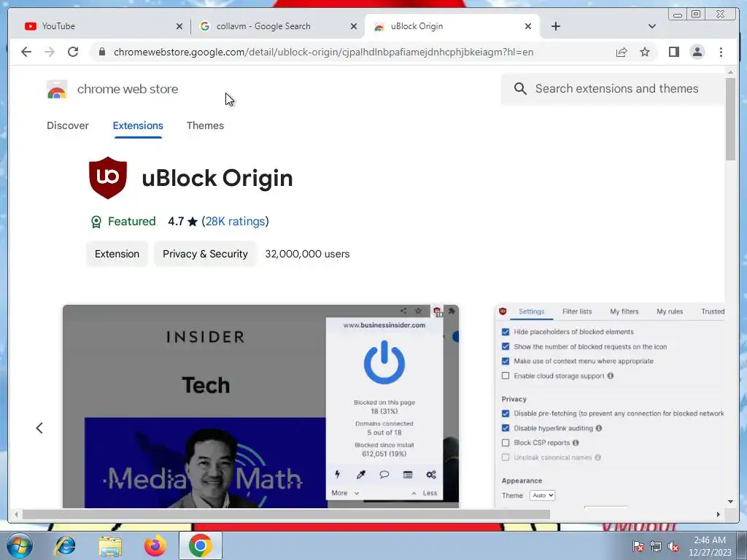Open the network tray icon
Image resolution: width=747 pixels, height=560 pixels.
coord(656,547)
